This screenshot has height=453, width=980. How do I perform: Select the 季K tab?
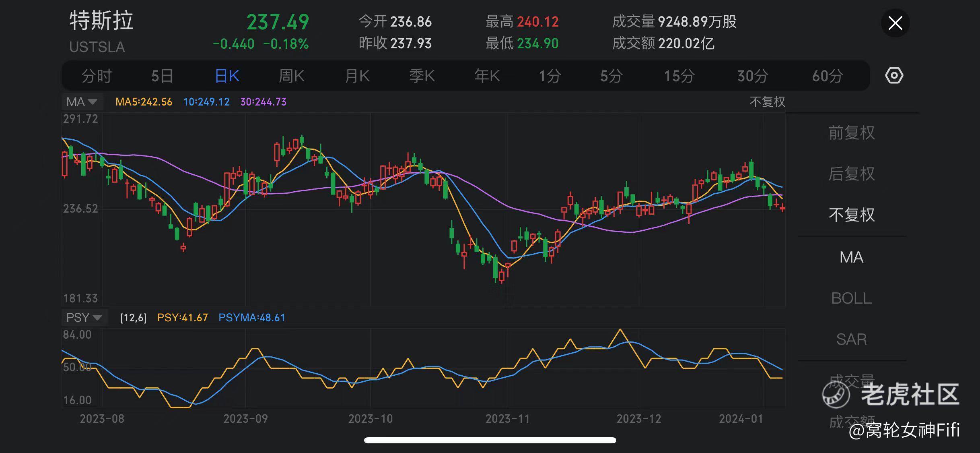[422, 76]
